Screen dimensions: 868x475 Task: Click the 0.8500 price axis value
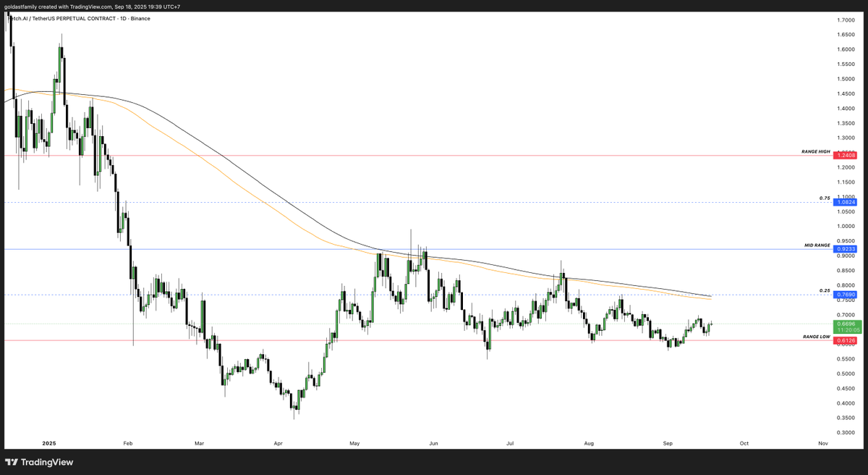(846, 271)
